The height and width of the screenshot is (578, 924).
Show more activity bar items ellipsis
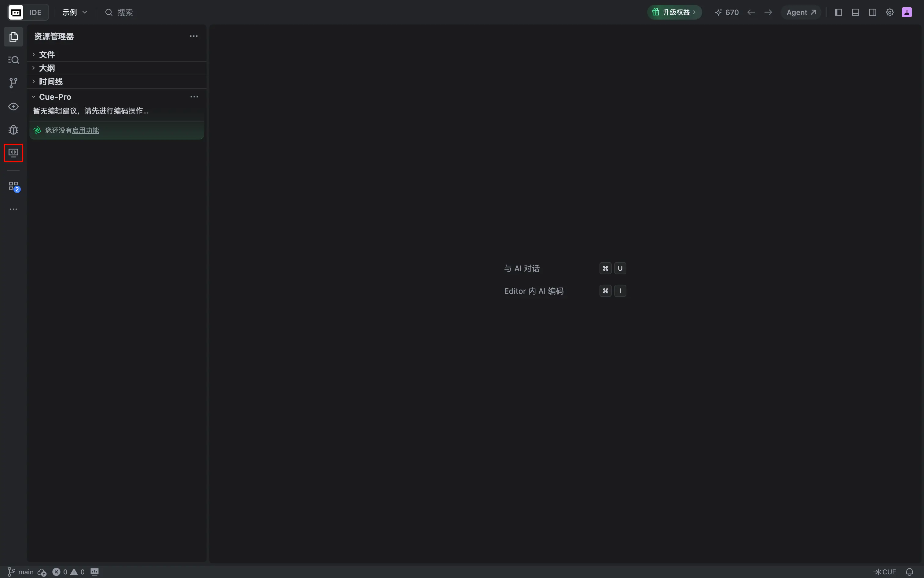point(13,209)
